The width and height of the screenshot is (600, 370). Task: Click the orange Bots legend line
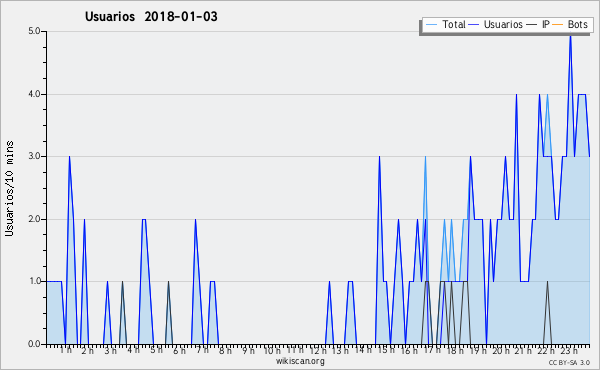pos(558,25)
